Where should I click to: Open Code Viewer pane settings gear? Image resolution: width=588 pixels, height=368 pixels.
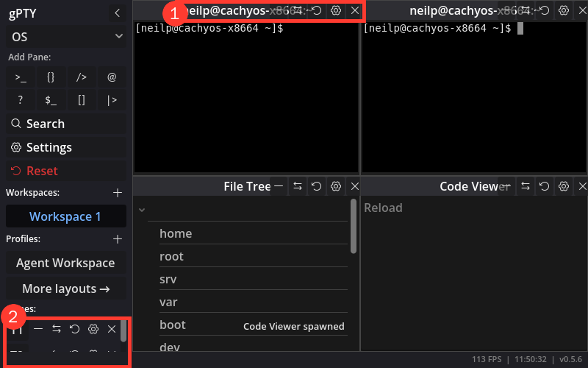pos(564,186)
